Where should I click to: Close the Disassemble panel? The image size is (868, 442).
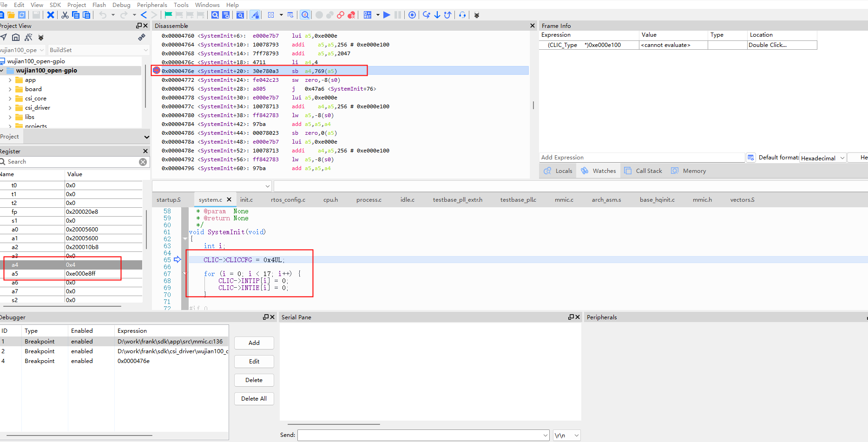tap(533, 26)
